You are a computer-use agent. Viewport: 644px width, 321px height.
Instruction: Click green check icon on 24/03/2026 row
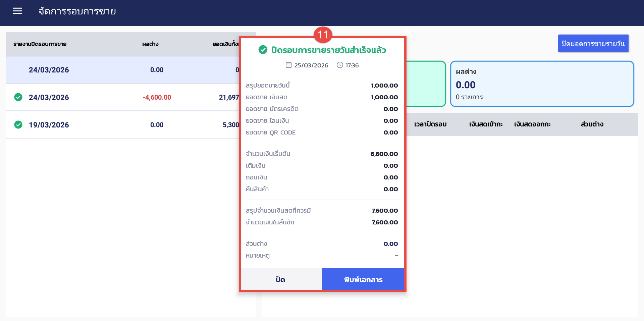tap(18, 97)
